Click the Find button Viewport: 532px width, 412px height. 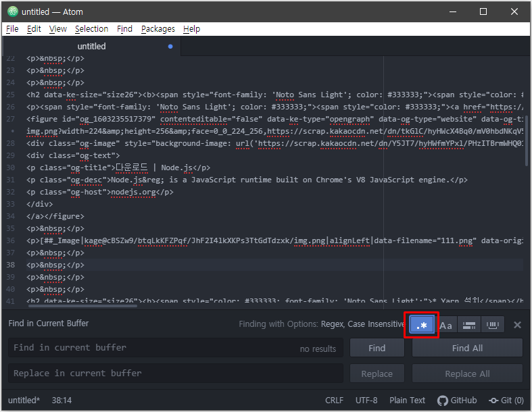tap(377, 348)
